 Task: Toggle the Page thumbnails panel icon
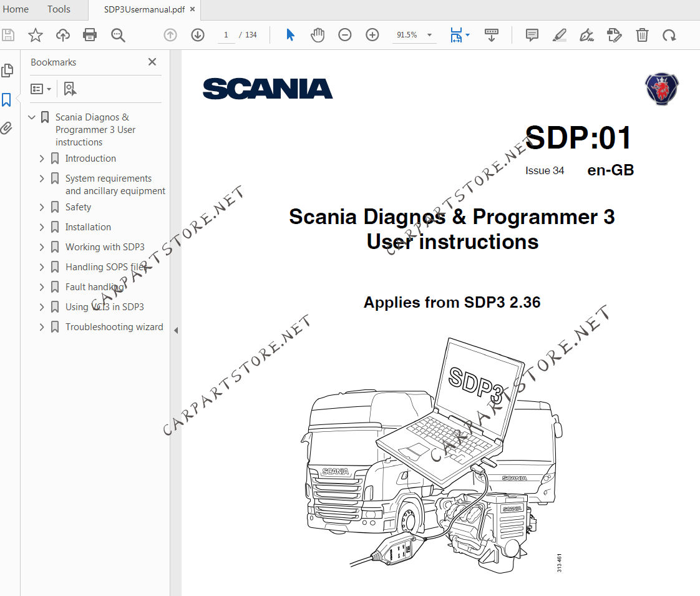coord(7,71)
